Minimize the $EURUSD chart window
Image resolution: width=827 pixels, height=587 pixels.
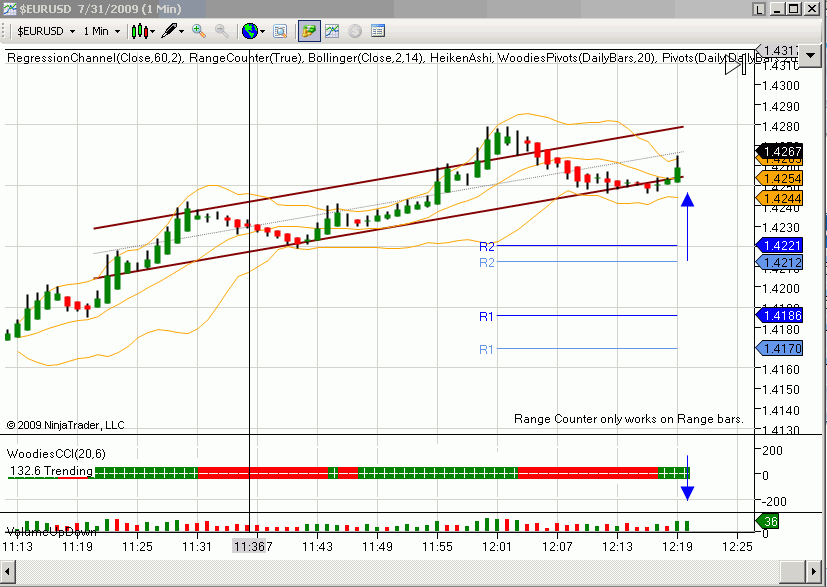pyautogui.click(x=778, y=9)
